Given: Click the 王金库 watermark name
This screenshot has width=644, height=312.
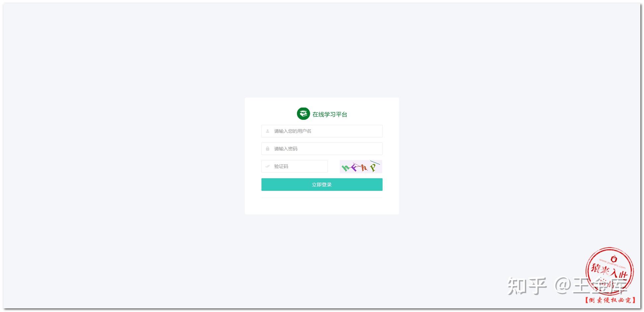Looking at the screenshot, I should (x=600, y=286).
